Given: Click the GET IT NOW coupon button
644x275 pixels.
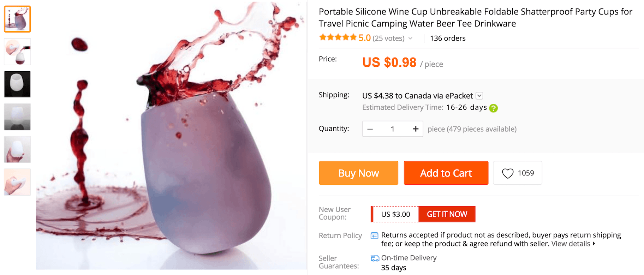Looking at the screenshot, I should tap(447, 214).
